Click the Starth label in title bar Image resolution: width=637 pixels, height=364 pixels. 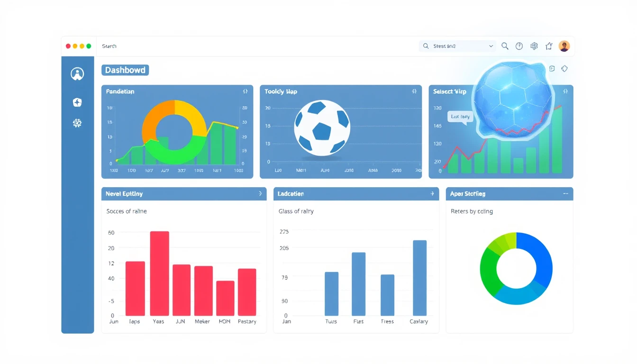(109, 46)
